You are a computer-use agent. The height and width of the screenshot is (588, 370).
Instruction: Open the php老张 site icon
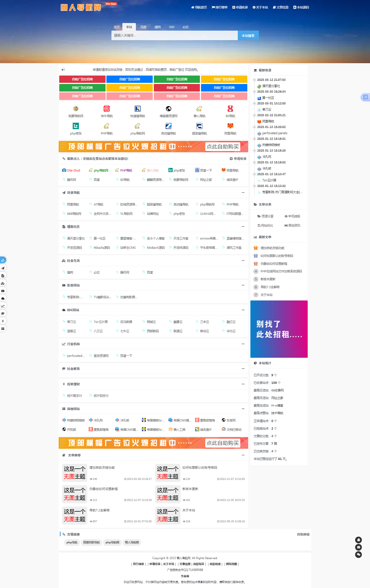click(76, 126)
